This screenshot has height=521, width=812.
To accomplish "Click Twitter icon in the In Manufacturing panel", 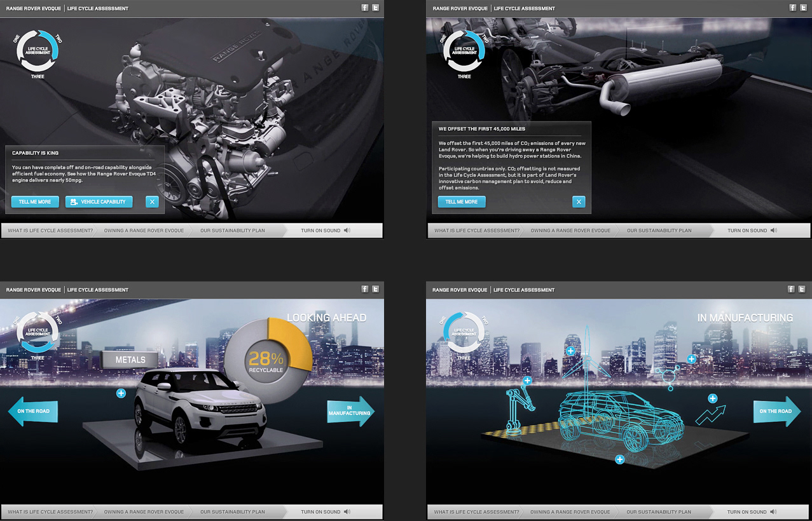I will pos(802,289).
